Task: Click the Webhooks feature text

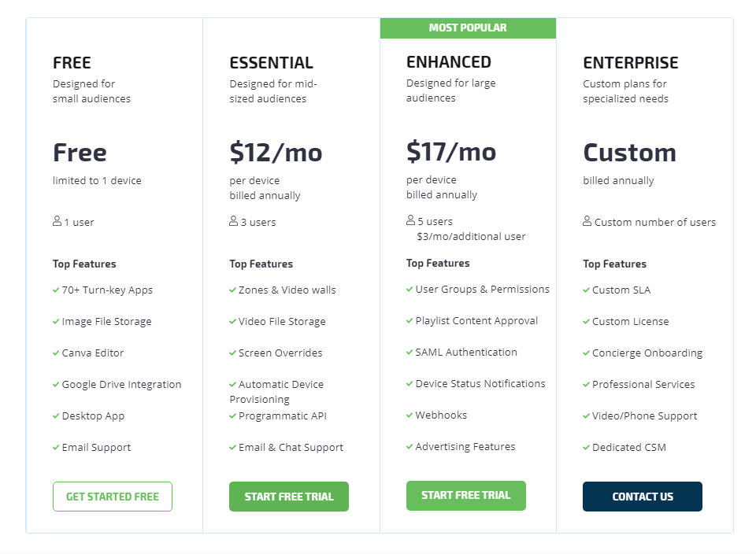Action: coord(441,415)
